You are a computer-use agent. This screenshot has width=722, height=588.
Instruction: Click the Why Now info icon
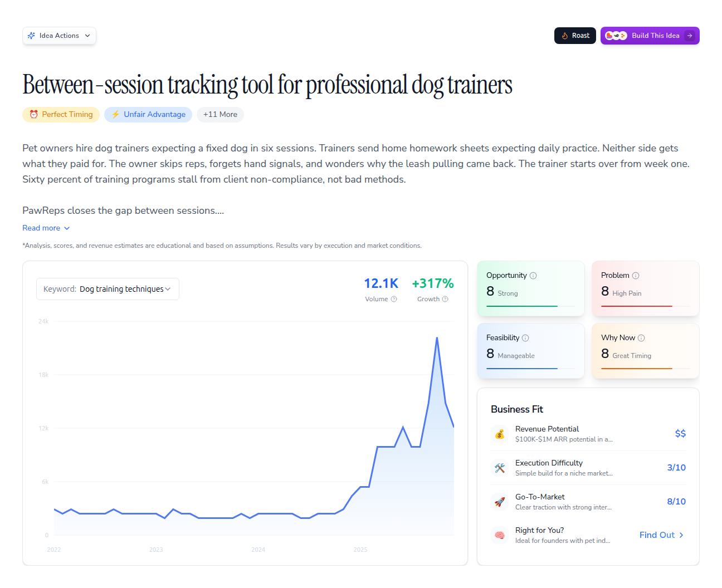(x=641, y=338)
